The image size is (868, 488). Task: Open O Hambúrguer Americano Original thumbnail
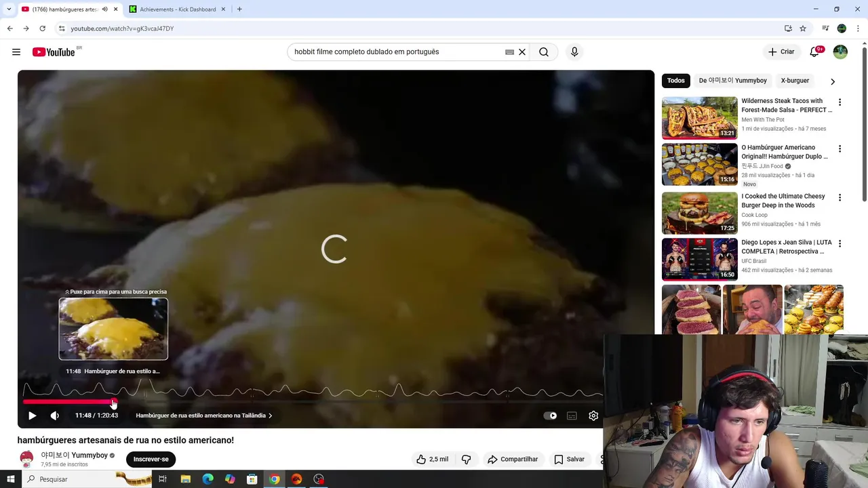pyautogui.click(x=699, y=164)
